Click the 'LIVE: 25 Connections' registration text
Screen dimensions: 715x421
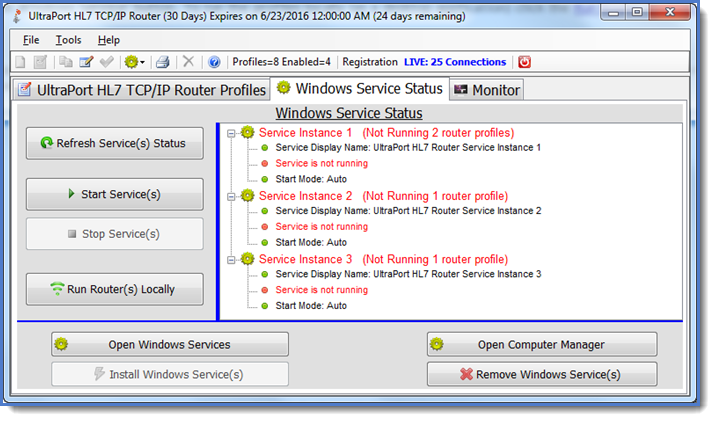455,62
